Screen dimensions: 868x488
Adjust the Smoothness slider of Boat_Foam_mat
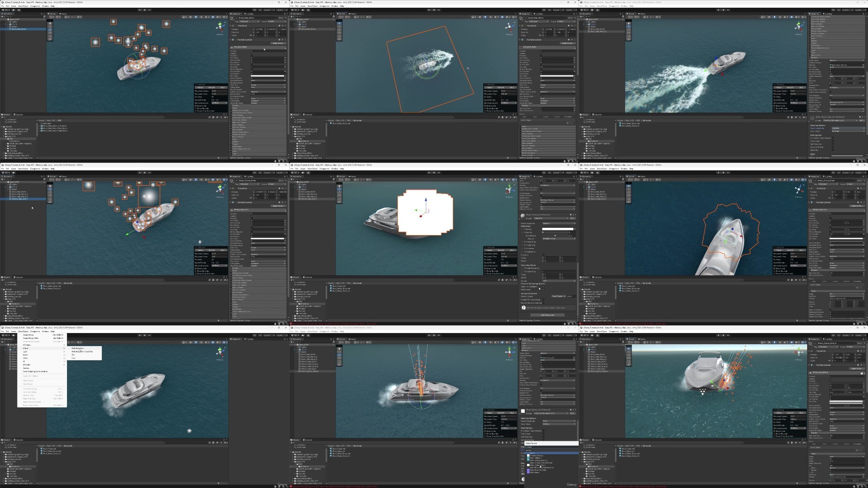pyautogui.click(x=555, y=236)
